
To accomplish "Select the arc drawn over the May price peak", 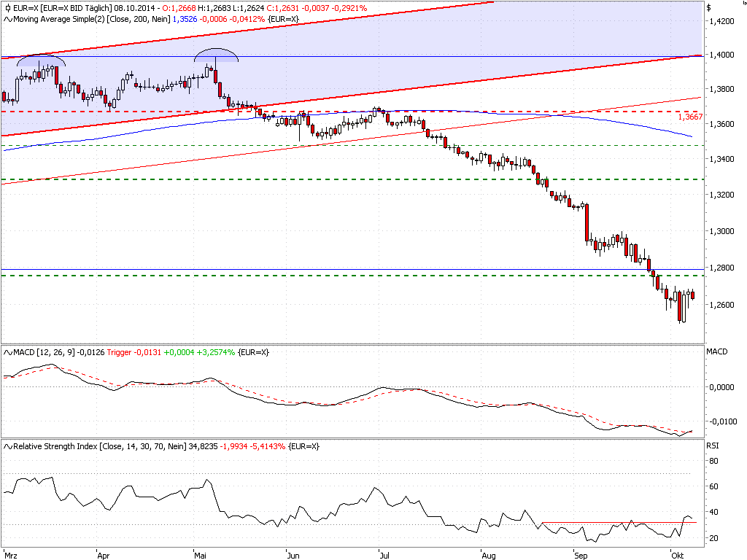I will coord(216,55).
